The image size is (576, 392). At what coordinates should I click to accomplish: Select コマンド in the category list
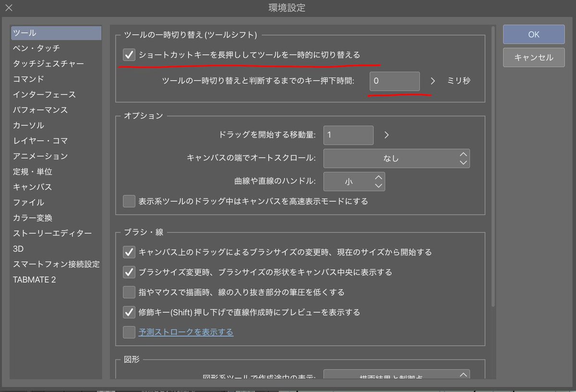point(56,79)
